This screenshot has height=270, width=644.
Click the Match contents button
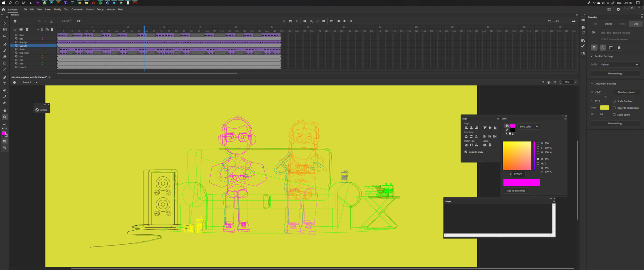(626, 92)
